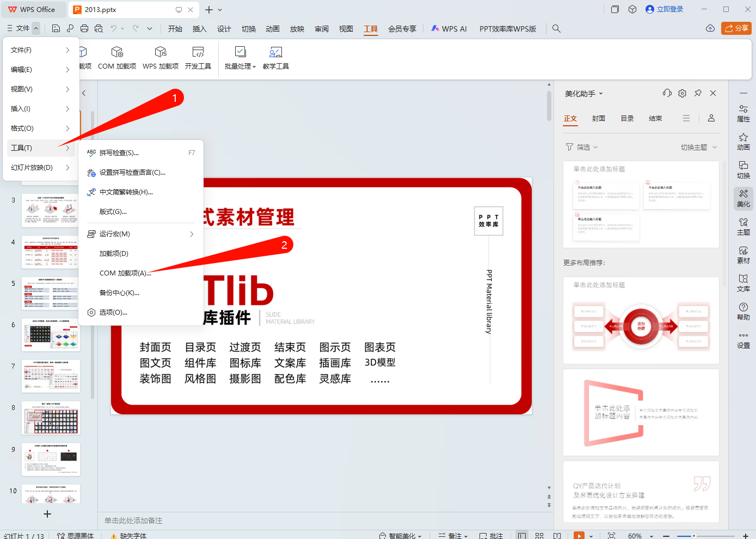Image resolution: width=756 pixels, height=539 pixels.
Task: Open the 幻灯片放映(D) menu entry
Action: point(41,168)
